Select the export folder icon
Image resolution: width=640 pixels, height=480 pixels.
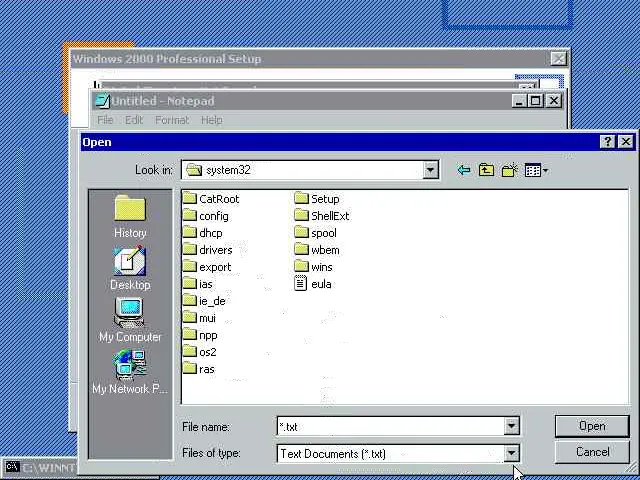[190, 267]
